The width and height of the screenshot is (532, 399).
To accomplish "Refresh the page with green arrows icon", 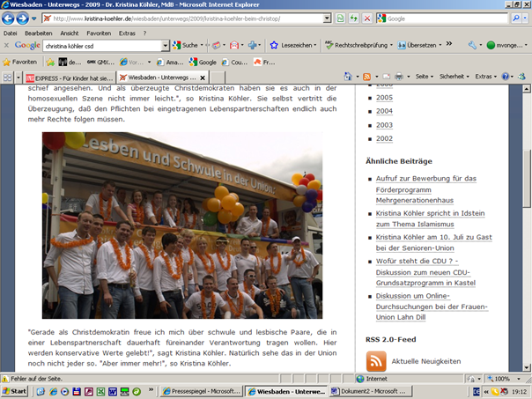I will [x=354, y=18].
